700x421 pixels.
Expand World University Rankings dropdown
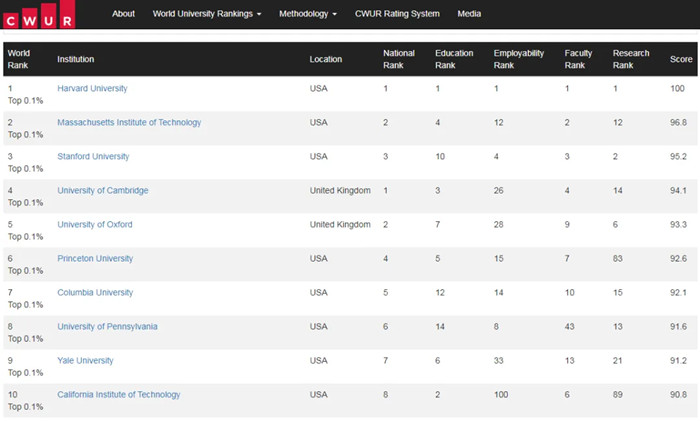coord(207,14)
